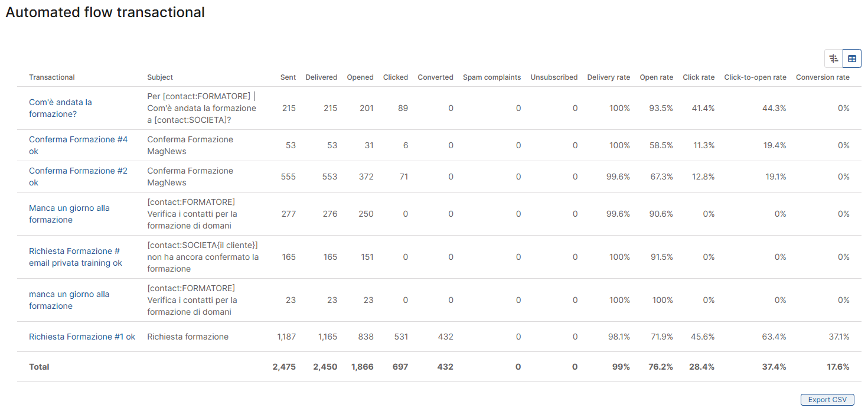
Task: Open 'Richiesta Formazione # email privata training ok'
Action: [x=76, y=257]
